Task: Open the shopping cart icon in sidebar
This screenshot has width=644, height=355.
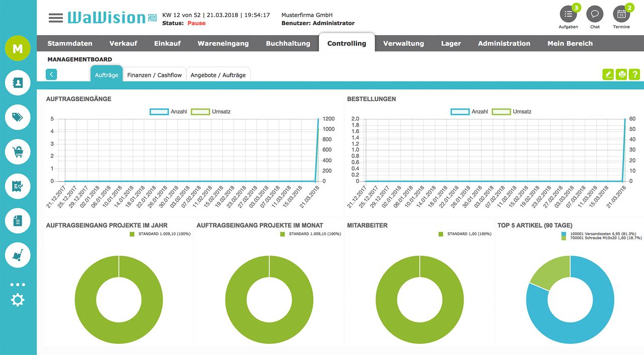Action: click(x=18, y=151)
